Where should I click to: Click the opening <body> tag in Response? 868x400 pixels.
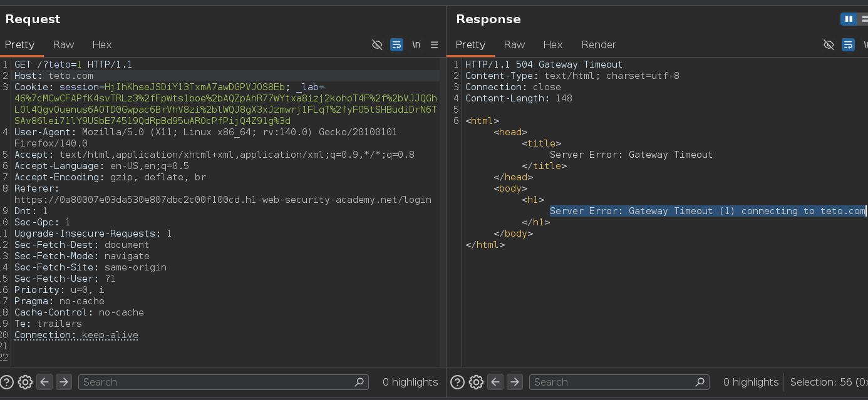pyautogui.click(x=510, y=188)
